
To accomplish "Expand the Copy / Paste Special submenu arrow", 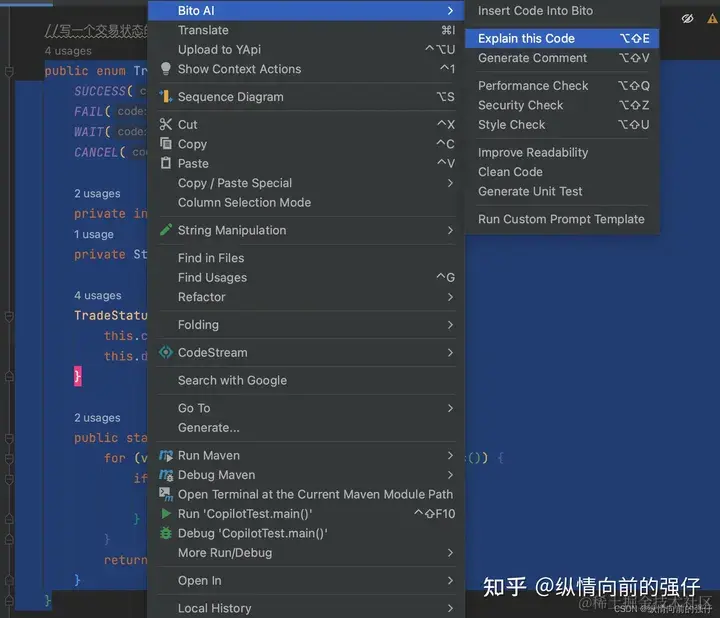I will click(x=450, y=183).
